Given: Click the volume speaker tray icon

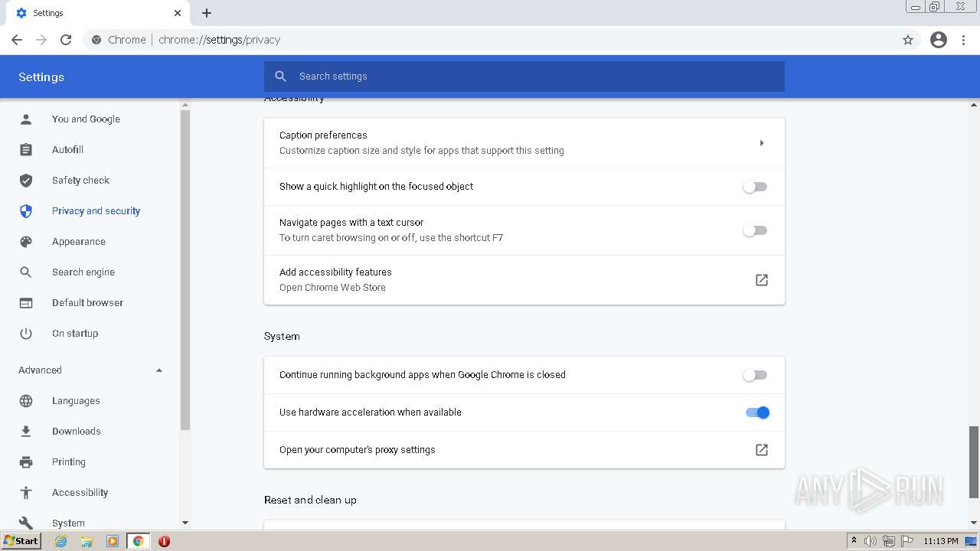Looking at the screenshot, I should (x=871, y=541).
